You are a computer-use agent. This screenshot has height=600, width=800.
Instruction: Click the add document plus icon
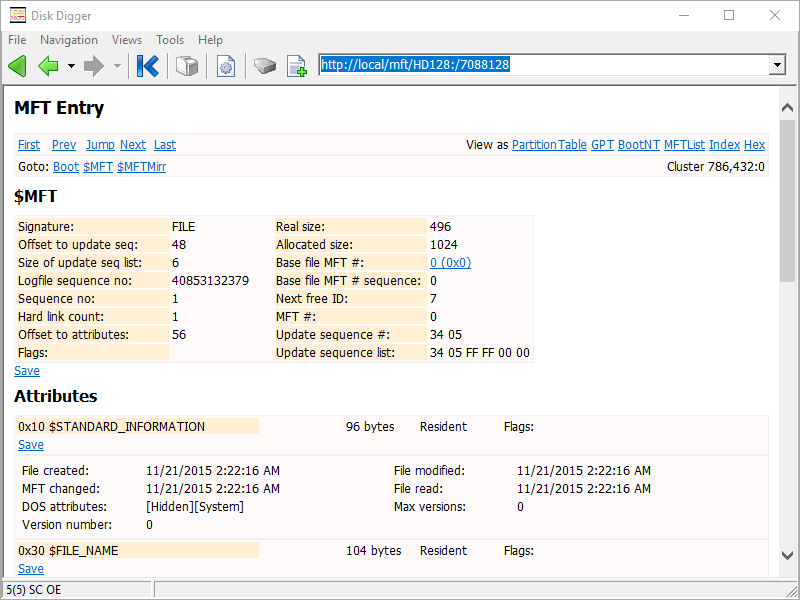tap(296, 66)
